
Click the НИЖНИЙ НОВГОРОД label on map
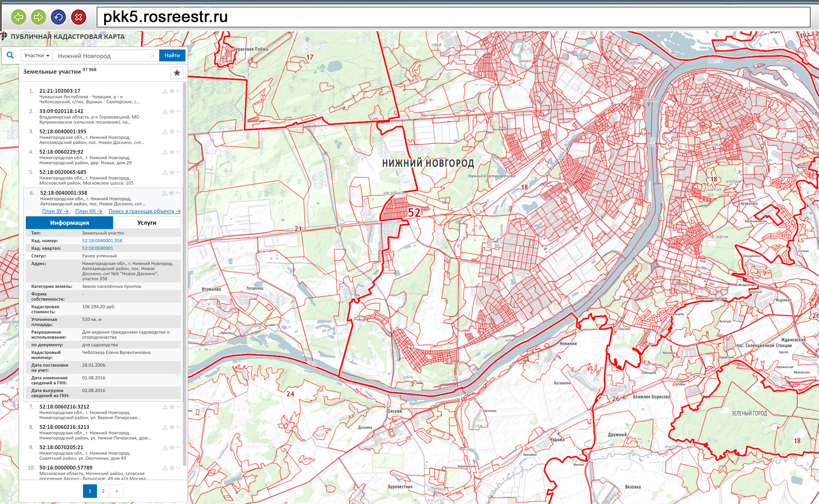[428, 163]
